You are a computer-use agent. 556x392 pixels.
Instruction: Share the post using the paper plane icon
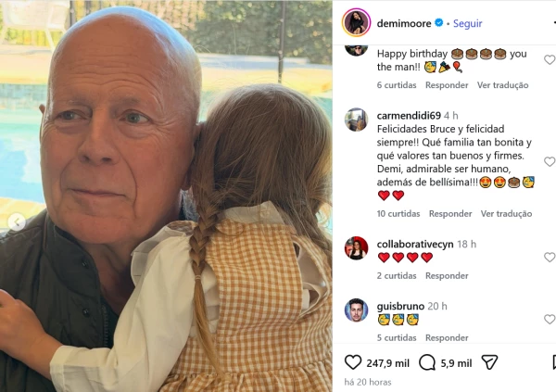(x=489, y=362)
